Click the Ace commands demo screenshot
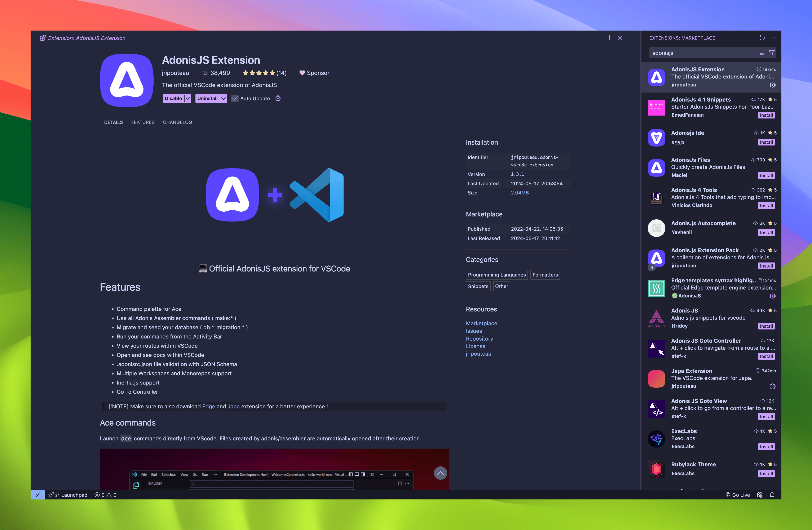This screenshot has width=812, height=530. (x=274, y=469)
